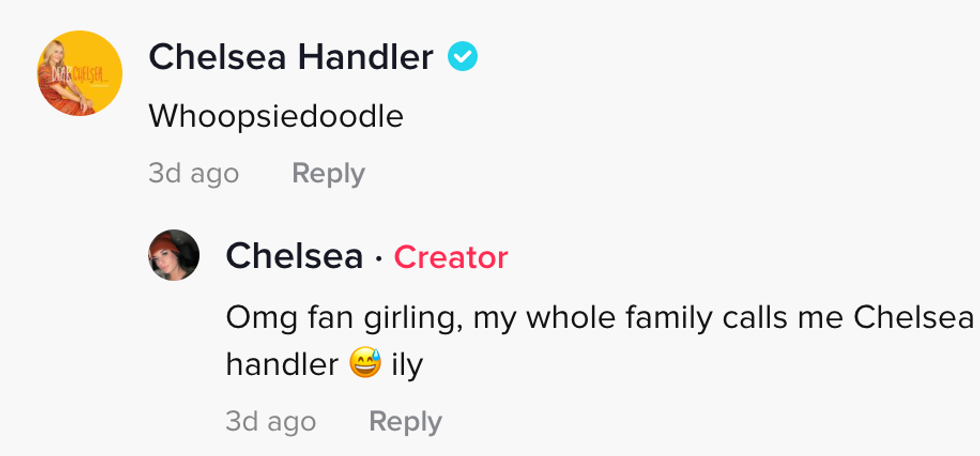Click the lowercase word "handler" in the reply
Screen dimensions: 980x456
(x=282, y=365)
